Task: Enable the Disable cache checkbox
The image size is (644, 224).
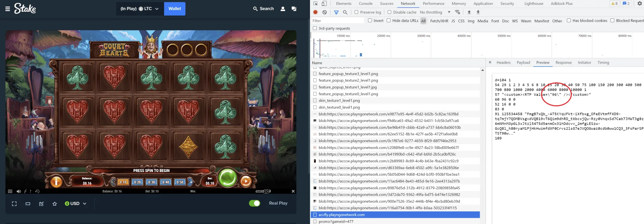Action: point(389,12)
